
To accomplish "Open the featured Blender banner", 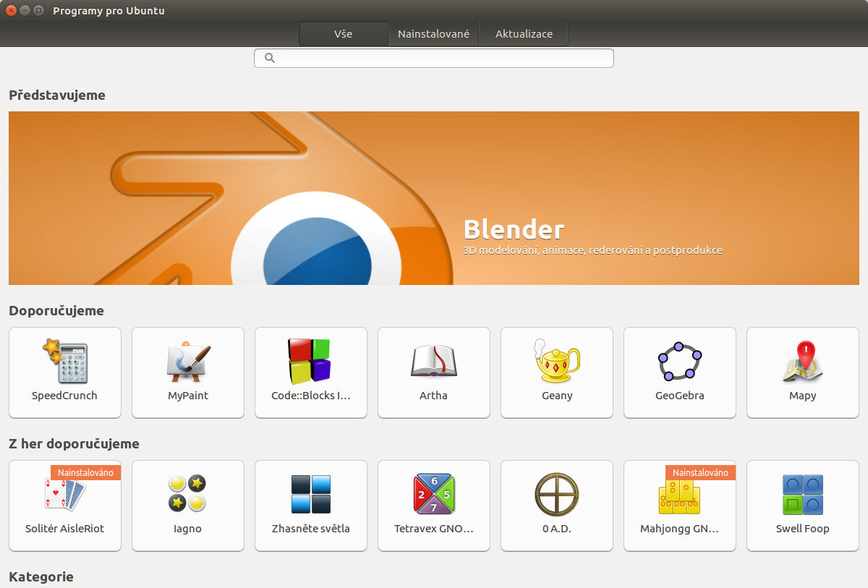I will [x=434, y=198].
